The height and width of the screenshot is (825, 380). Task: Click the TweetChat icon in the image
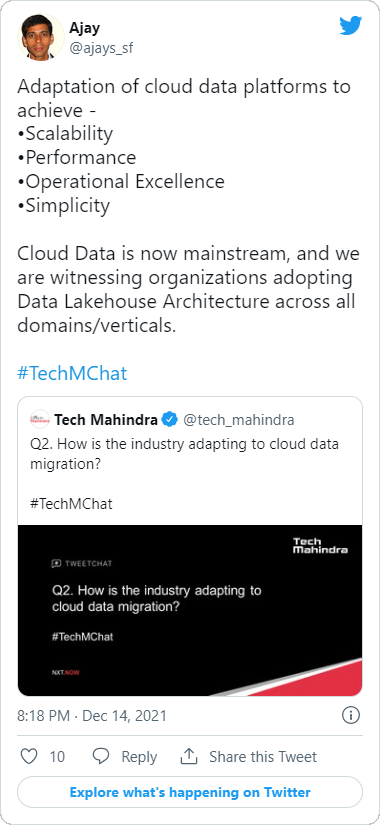(56, 564)
